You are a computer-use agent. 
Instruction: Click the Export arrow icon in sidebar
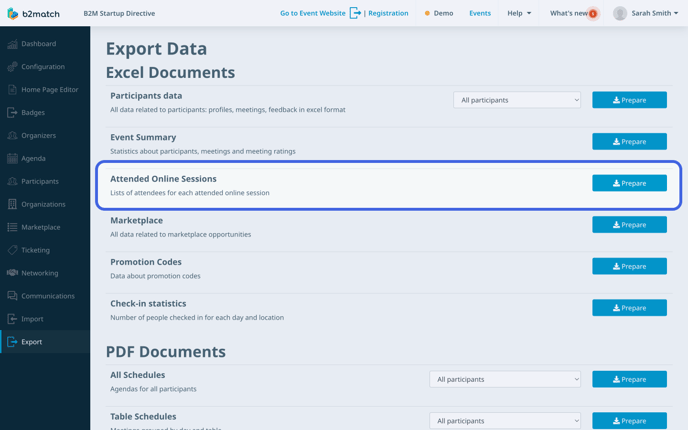tap(12, 342)
